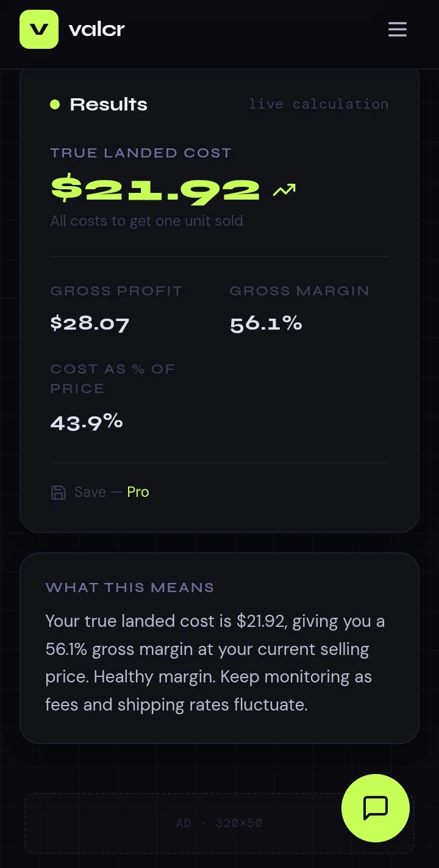
Task: Open the chat bubble floating button
Action: [x=376, y=808]
